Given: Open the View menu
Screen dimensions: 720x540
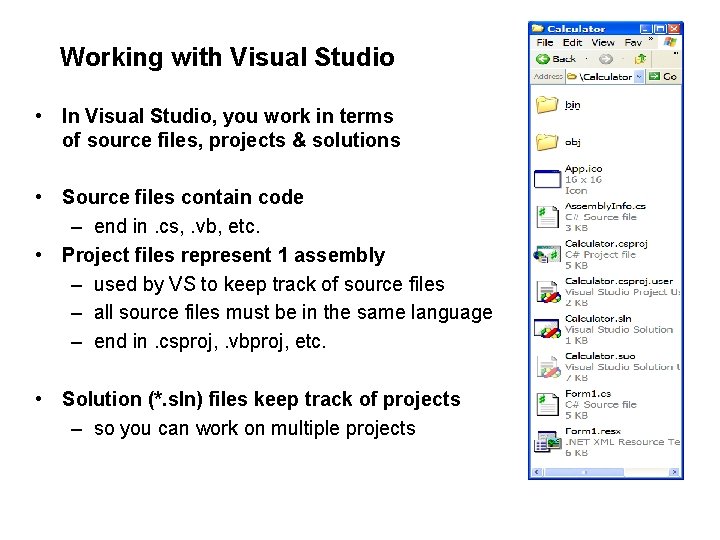Looking at the screenshot, I should (602, 43).
